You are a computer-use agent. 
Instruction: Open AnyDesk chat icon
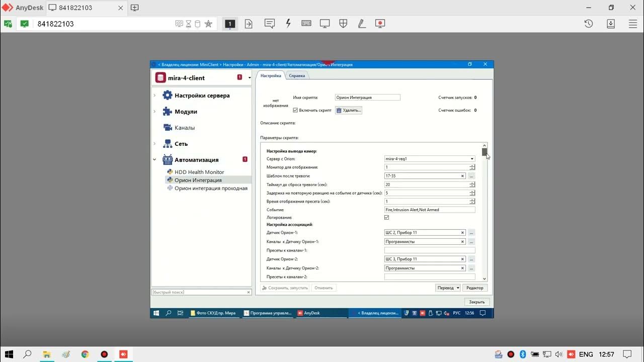coord(270,24)
